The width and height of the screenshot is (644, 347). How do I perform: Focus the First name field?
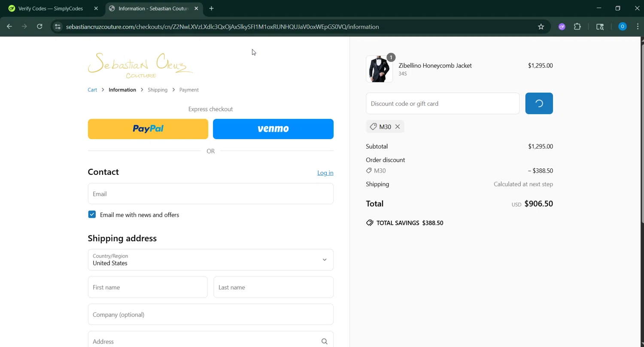coord(148,287)
